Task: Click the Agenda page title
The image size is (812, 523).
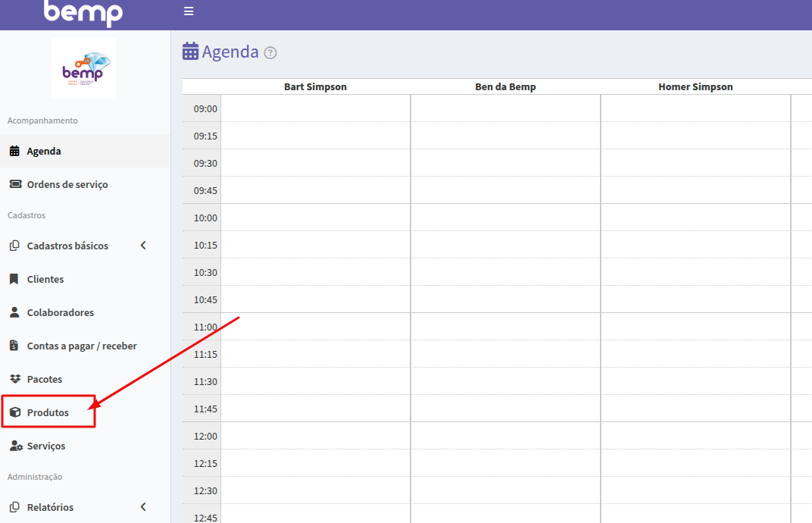Action: (x=230, y=52)
